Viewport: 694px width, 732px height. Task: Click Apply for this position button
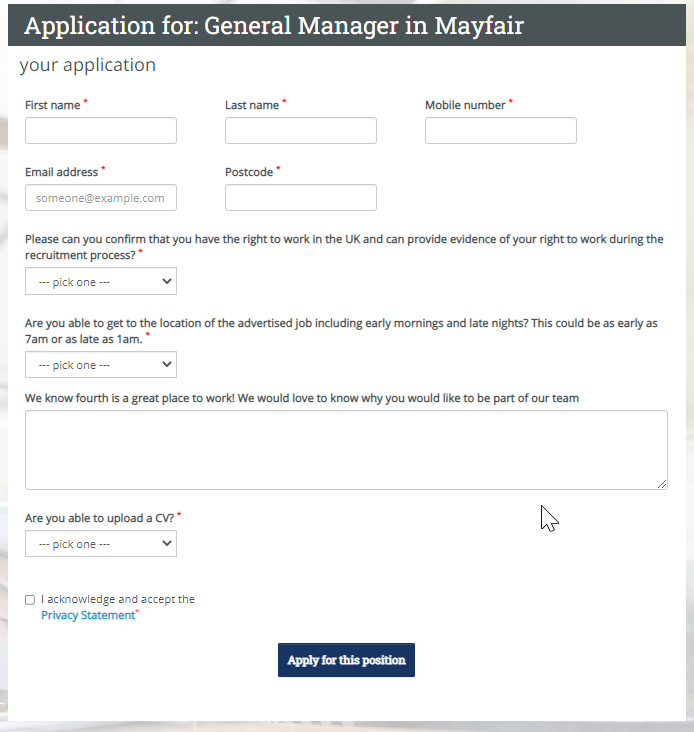click(346, 660)
